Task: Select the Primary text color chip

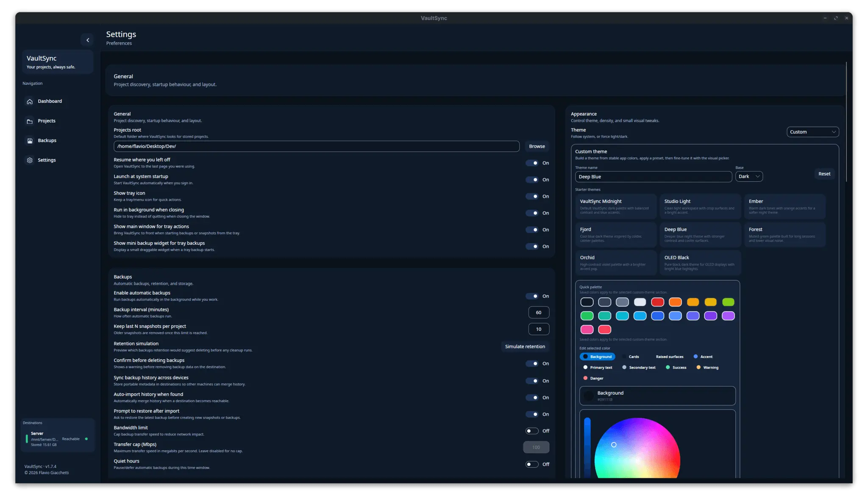Action: pos(598,368)
